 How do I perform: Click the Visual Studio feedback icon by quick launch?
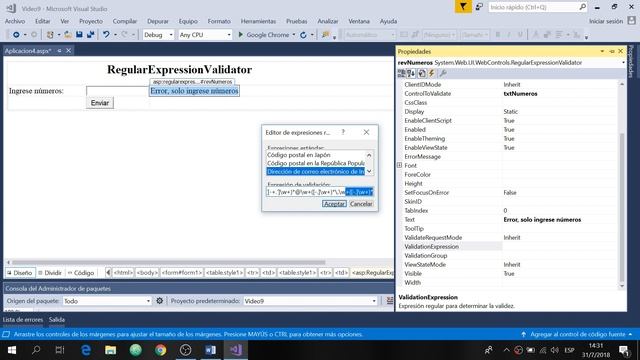[479, 7]
